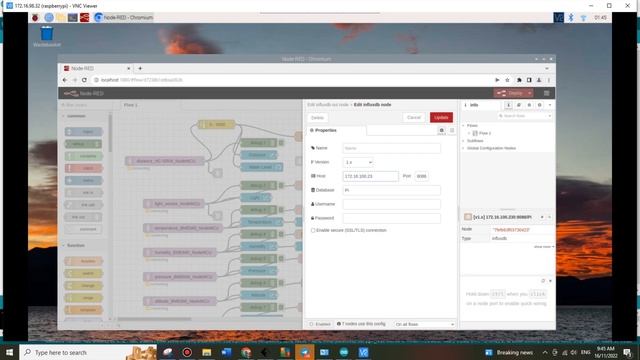This screenshot has width=640, height=360.
Task: Click the Wi-Fi icon in Pi panel
Action: (x=583, y=18)
